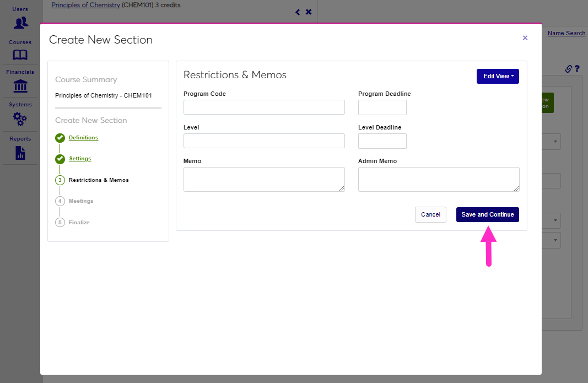Open the Reports document icon

tap(20, 153)
